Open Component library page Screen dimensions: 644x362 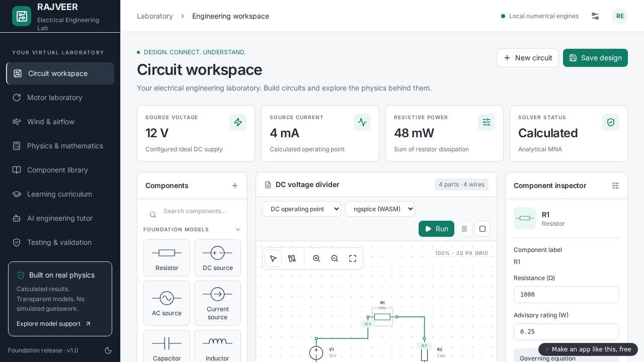point(60,170)
